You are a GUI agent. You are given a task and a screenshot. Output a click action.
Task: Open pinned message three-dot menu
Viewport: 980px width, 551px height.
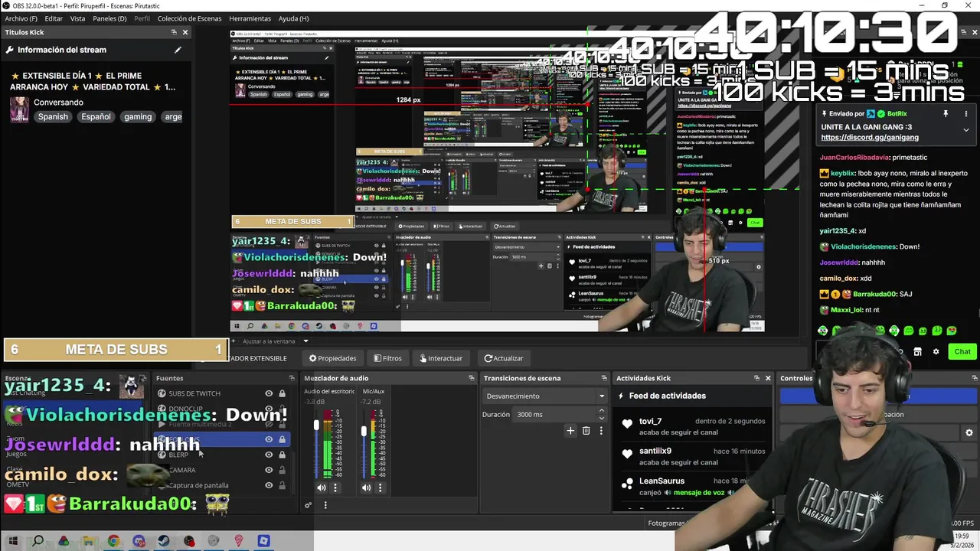966,114
